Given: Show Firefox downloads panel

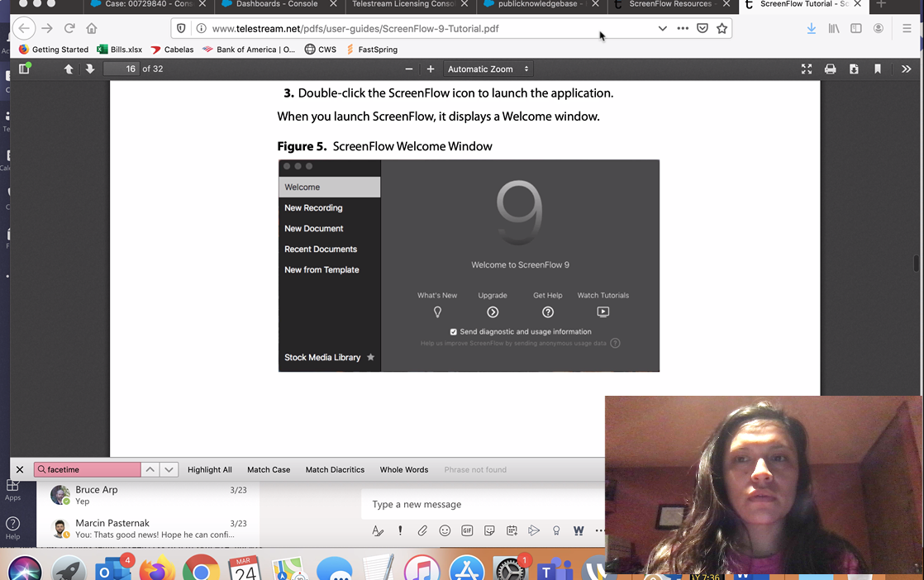Looking at the screenshot, I should tap(812, 28).
